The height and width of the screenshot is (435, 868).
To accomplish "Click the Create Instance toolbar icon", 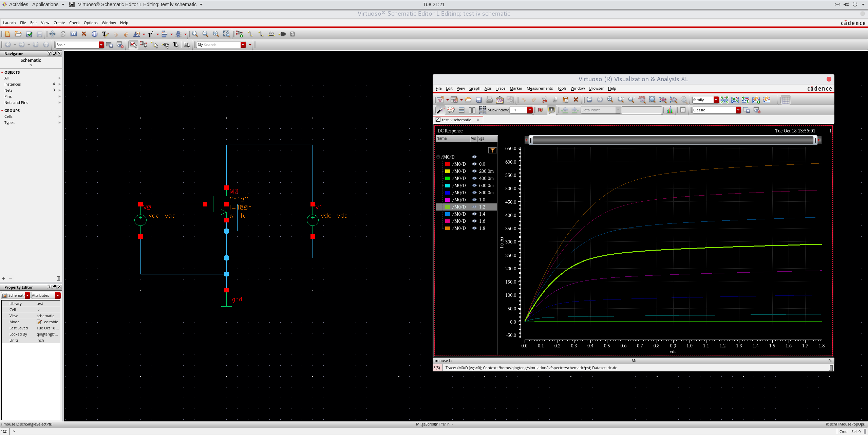I will click(x=240, y=34).
